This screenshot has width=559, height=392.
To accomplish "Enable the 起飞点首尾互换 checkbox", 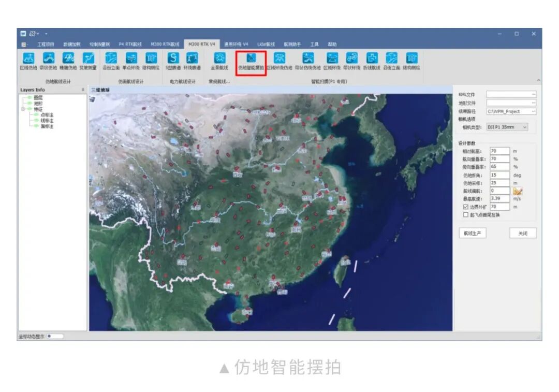I will coord(466,215).
